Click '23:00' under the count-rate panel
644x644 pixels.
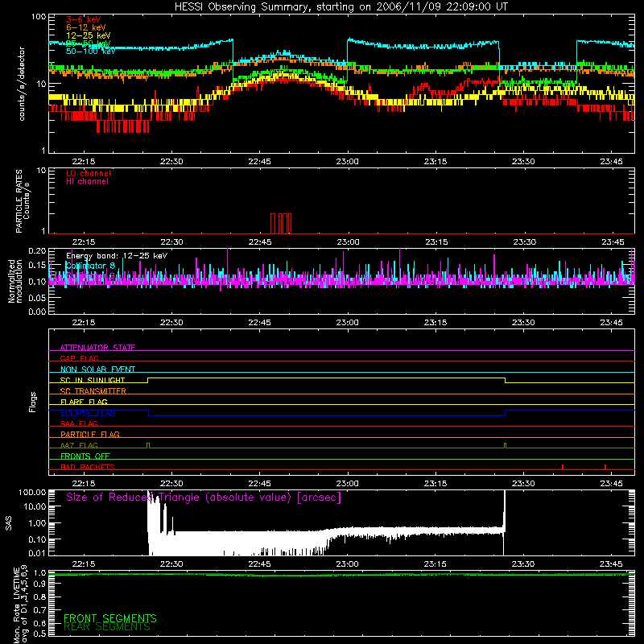click(x=348, y=162)
